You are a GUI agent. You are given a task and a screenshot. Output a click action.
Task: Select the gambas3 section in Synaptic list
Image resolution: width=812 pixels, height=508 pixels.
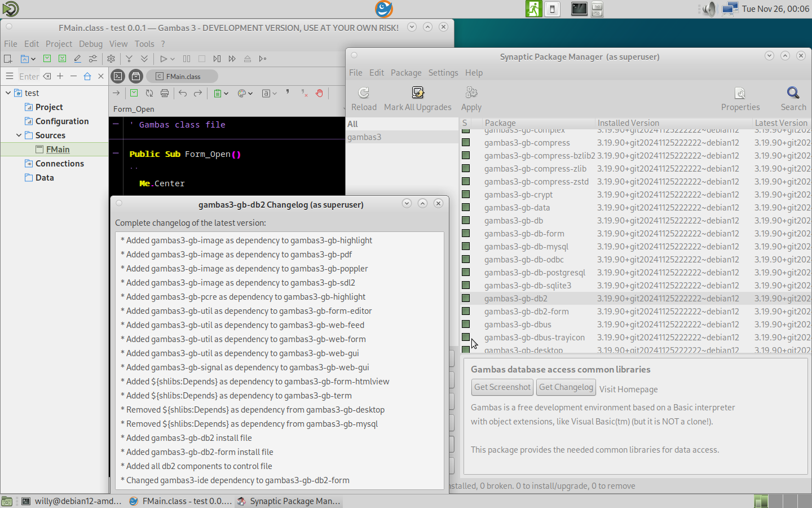403,137
